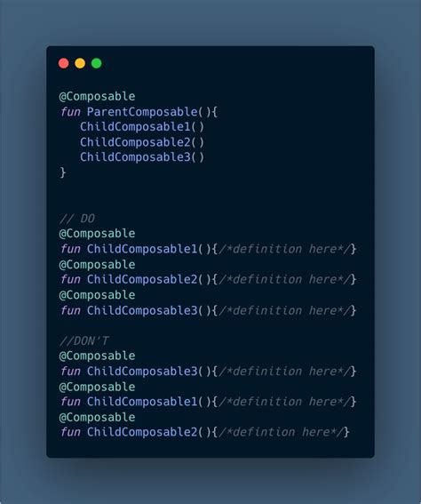Click the ChildComposable2() call inside ParentComposable

point(142,142)
